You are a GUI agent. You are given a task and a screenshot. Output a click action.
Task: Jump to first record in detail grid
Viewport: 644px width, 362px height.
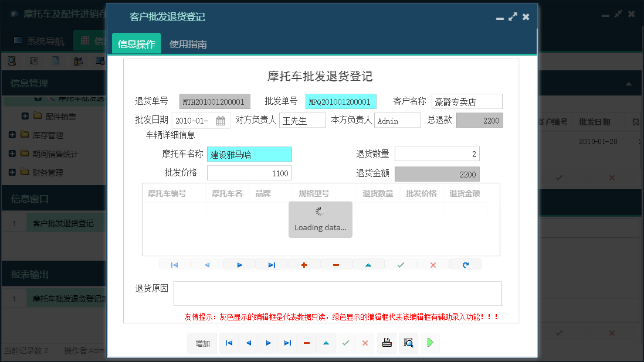click(x=174, y=264)
